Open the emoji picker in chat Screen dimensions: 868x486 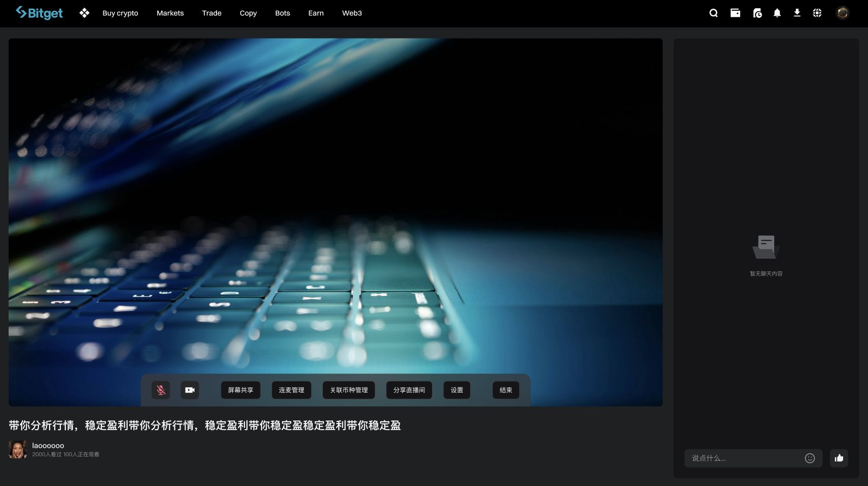(x=810, y=458)
